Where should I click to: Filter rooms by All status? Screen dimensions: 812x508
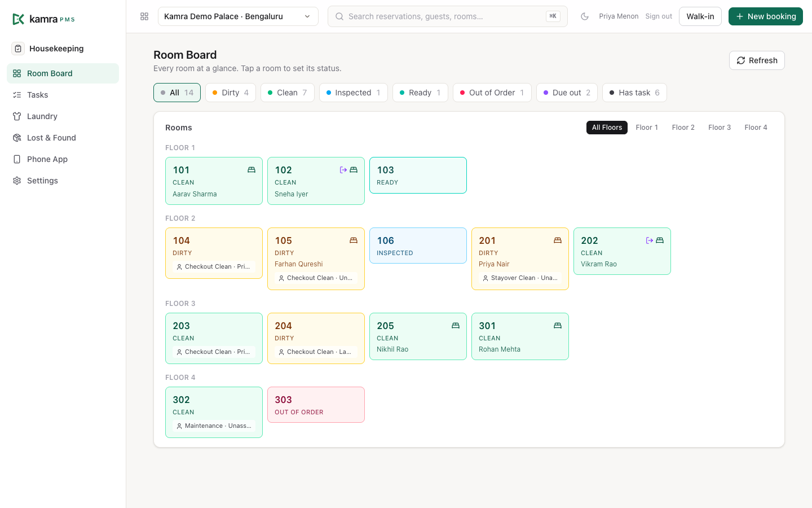pyautogui.click(x=177, y=93)
